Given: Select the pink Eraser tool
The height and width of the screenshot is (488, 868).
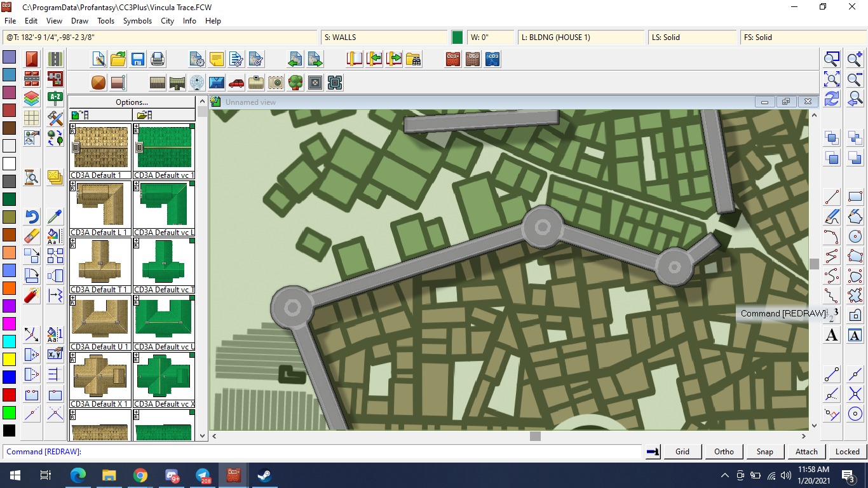Looking at the screenshot, I should pyautogui.click(x=32, y=236).
